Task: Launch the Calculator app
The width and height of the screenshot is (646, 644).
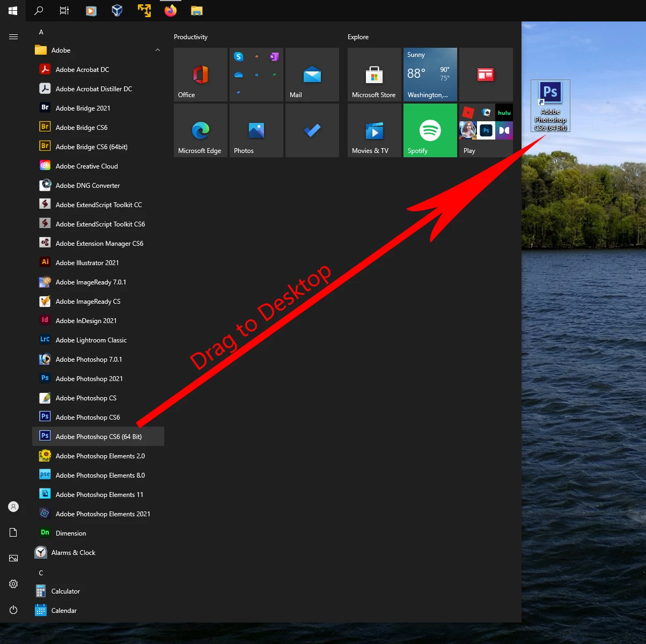Action: coord(98,591)
